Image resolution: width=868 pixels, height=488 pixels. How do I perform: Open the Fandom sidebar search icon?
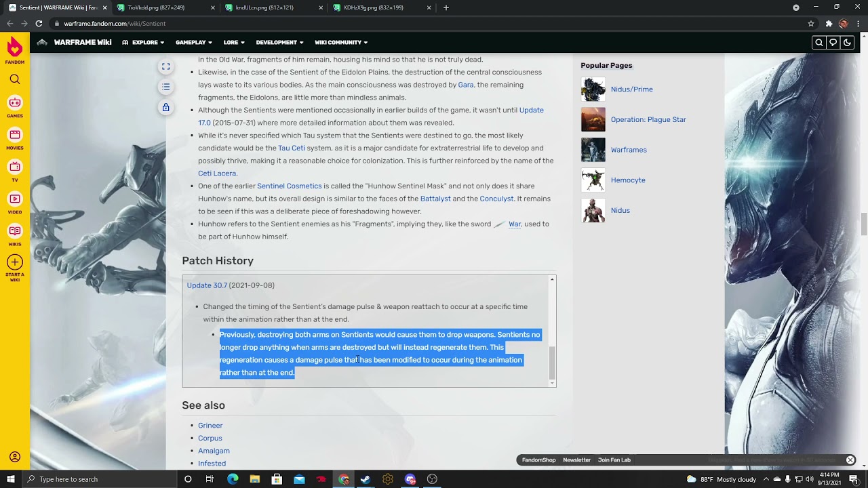tap(15, 79)
